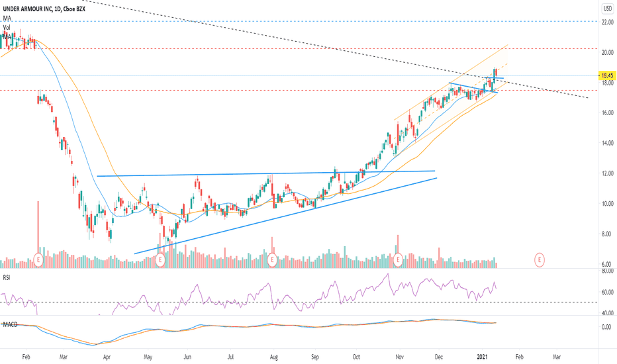Click the upcoming earnings E marker right of the last candle

[x=539, y=259]
